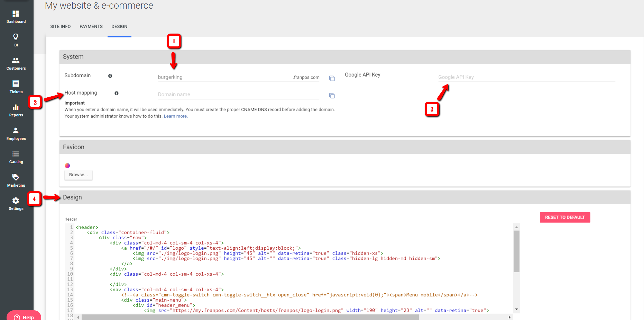Click the editor scroll-down arrow
The width and height of the screenshot is (644, 320).
pyautogui.click(x=516, y=309)
